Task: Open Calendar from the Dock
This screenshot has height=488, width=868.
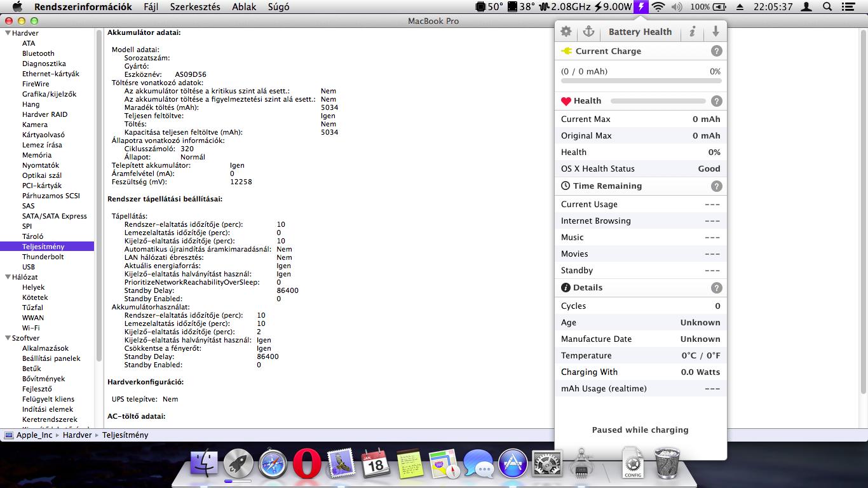Action: point(376,463)
